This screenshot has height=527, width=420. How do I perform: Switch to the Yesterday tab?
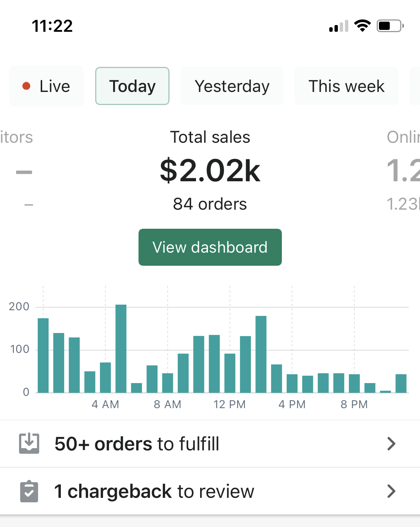[232, 86]
